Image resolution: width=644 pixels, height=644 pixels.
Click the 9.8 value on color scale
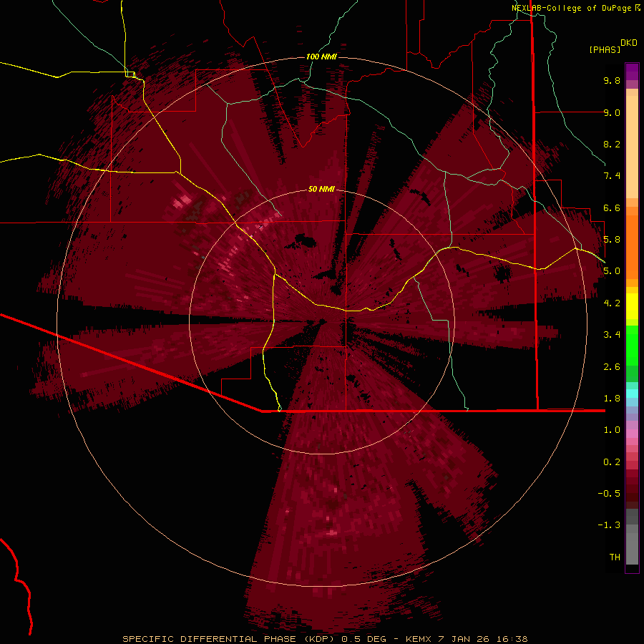point(612,80)
